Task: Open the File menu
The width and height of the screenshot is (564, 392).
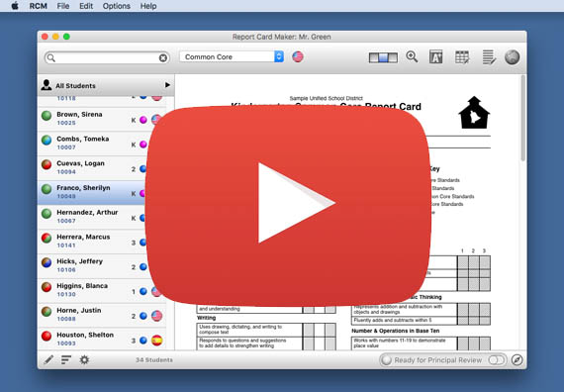Action: 63,6
